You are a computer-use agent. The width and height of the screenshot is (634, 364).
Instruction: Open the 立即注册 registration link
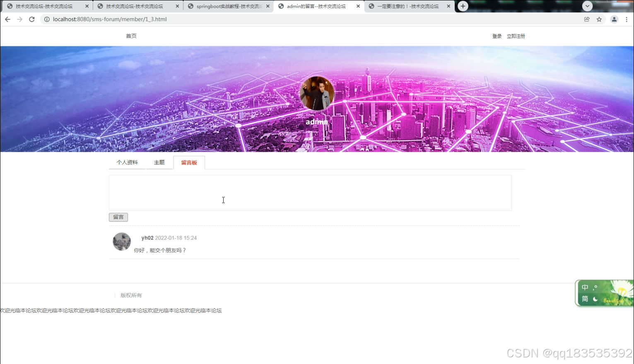coord(516,36)
